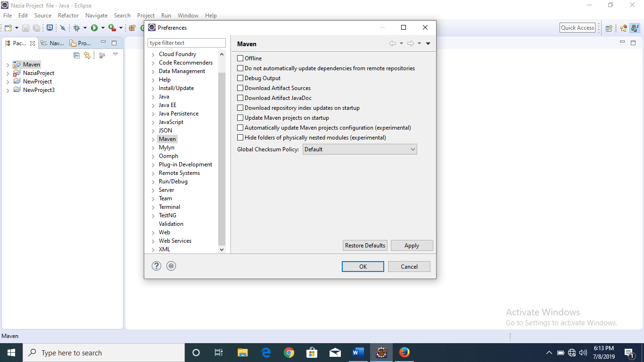Click the preferences filter text field

point(187,43)
